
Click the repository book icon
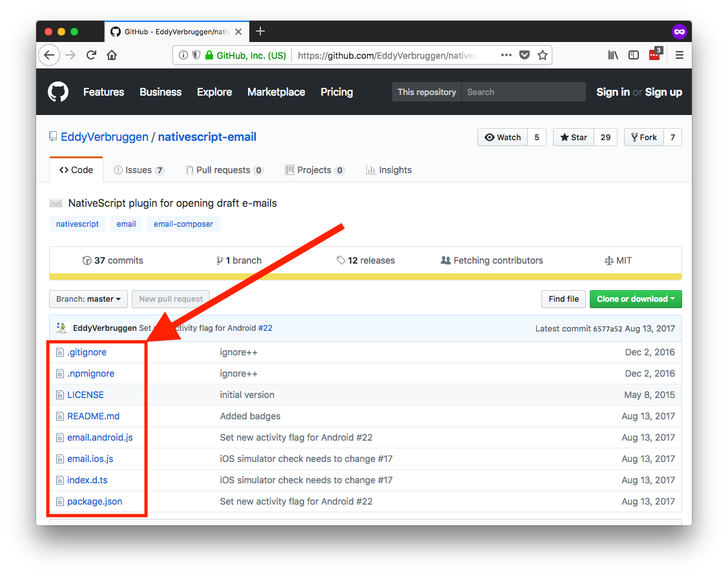[53, 136]
